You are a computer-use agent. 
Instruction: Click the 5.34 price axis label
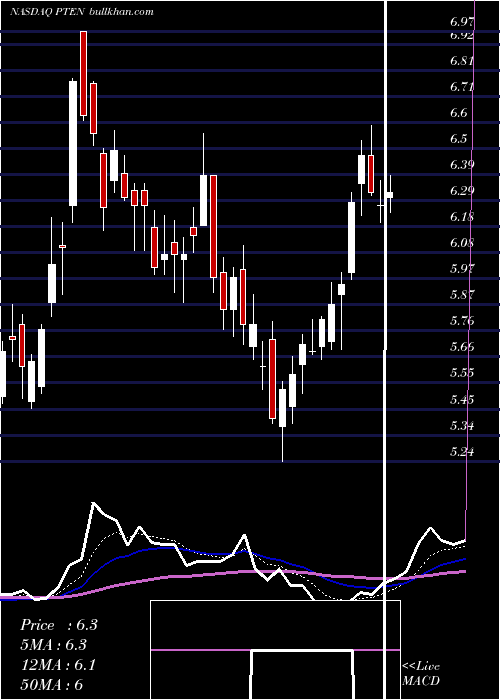[462, 425]
